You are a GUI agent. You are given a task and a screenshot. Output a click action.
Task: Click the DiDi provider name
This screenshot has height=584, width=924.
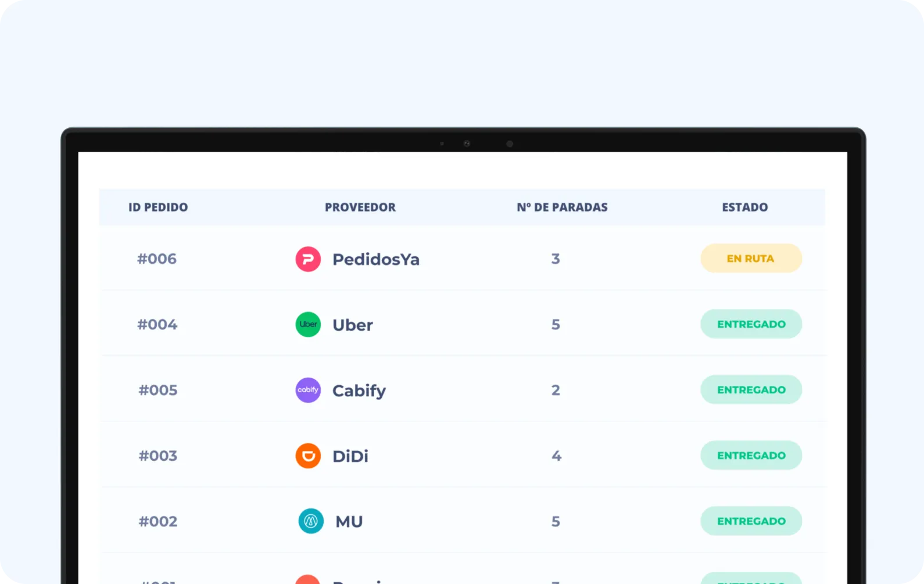click(x=350, y=456)
